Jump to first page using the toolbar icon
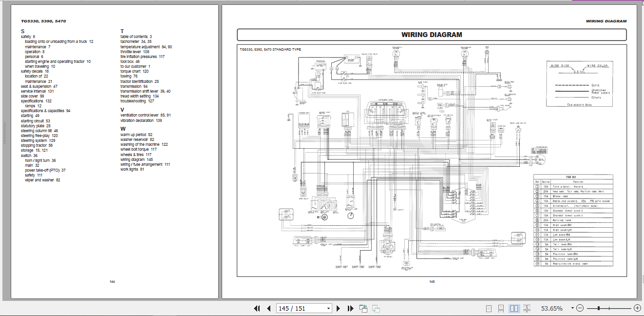 [258, 308]
